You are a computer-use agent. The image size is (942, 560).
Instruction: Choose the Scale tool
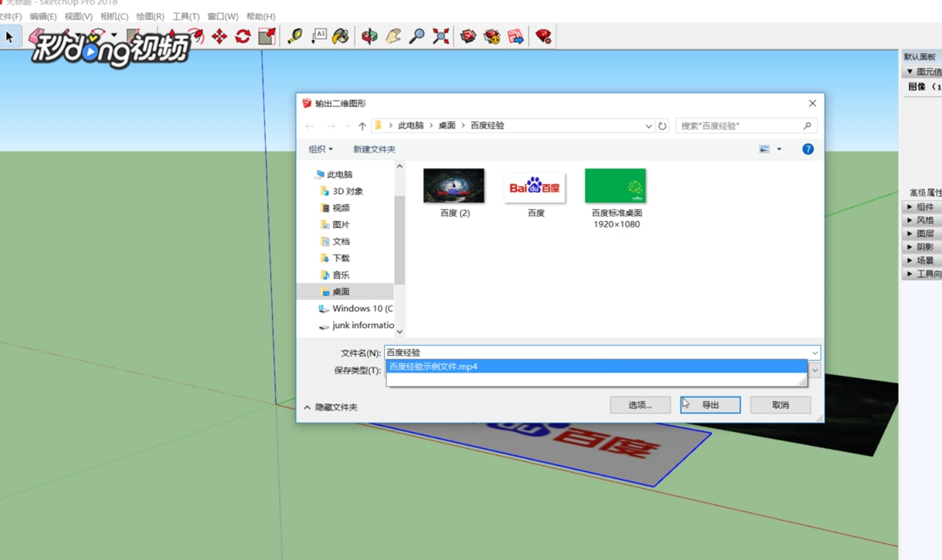267,36
